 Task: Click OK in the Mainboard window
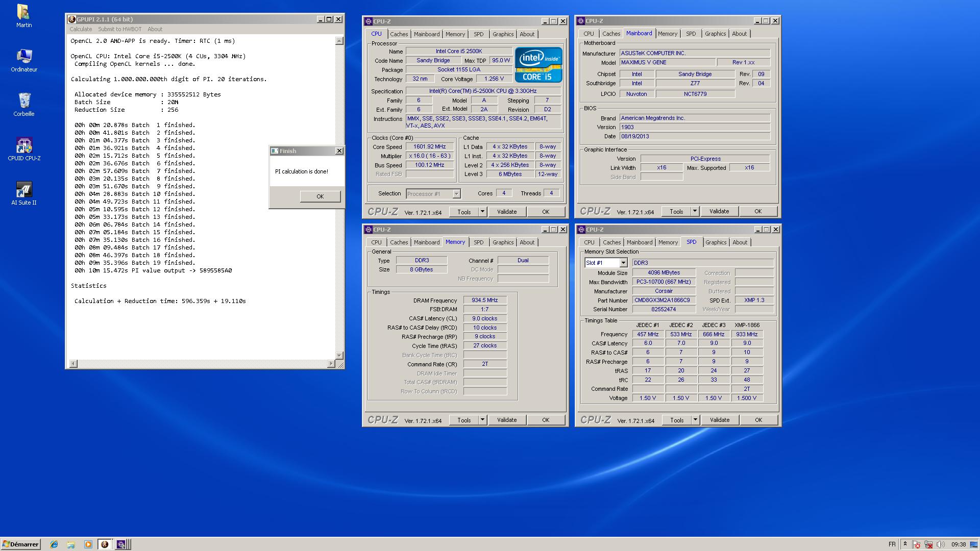(758, 211)
